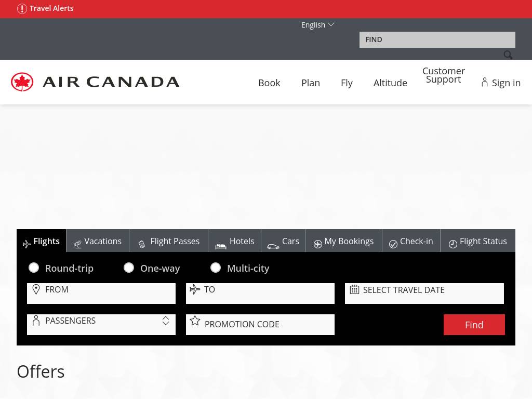
Task: Click the star icon in promotion code
Action: pos(195,321)
